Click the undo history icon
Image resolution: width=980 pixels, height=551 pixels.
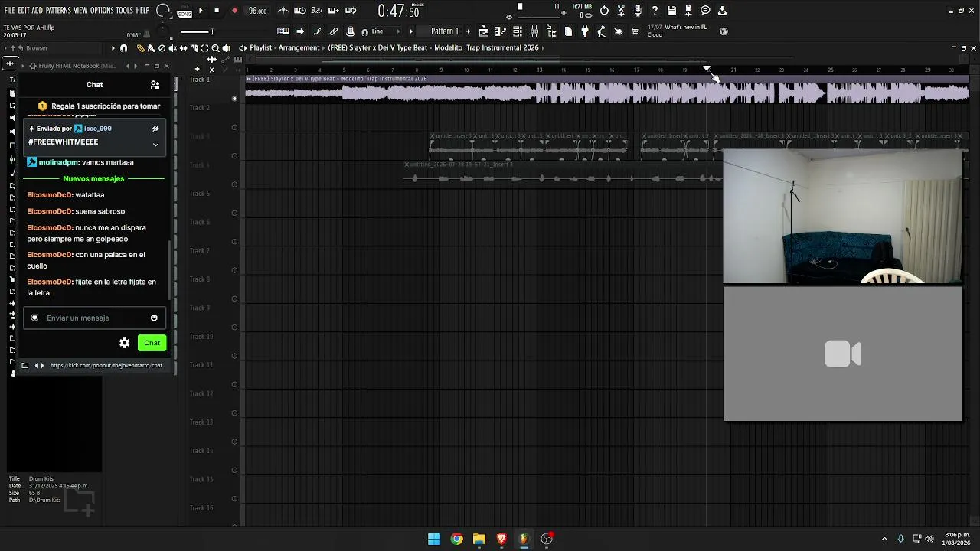(x=604, y=11)
